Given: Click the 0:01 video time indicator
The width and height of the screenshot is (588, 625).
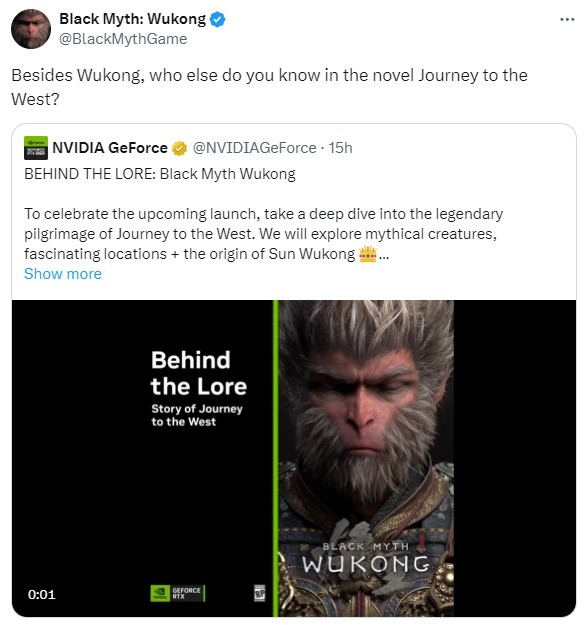Looking at the screenshot, I should (41, 594).
